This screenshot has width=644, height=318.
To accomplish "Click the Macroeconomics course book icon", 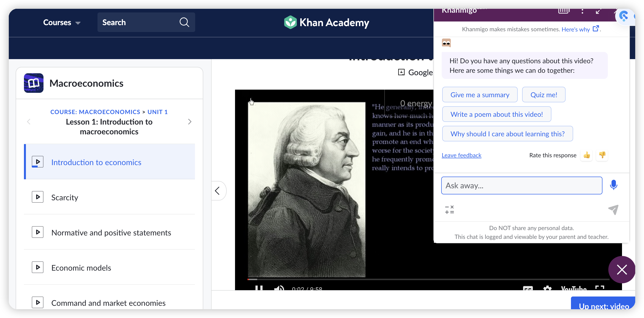I will click(34, 83).
